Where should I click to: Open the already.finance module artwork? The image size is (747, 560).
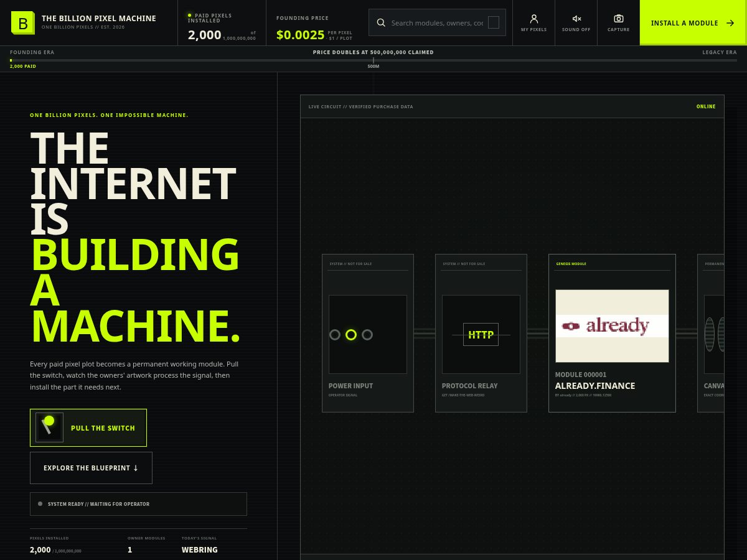pyautogui.click(x=612, y=326)
